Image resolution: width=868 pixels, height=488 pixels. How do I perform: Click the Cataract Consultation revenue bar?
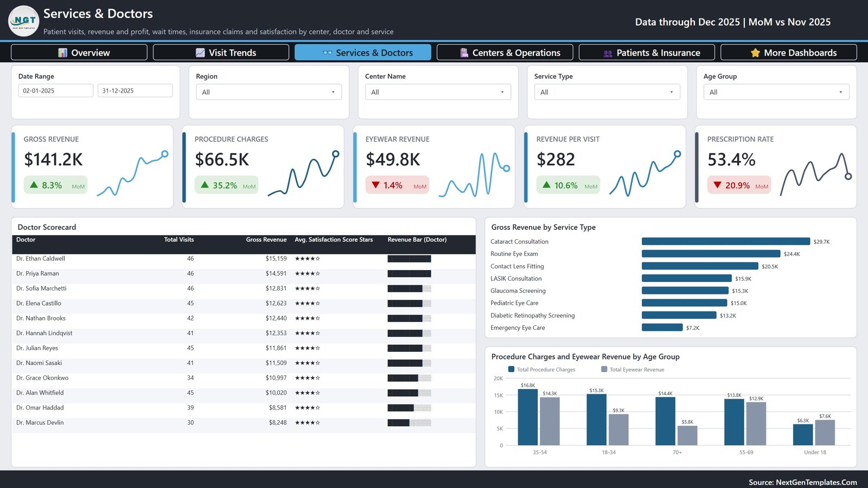[726, 241]
